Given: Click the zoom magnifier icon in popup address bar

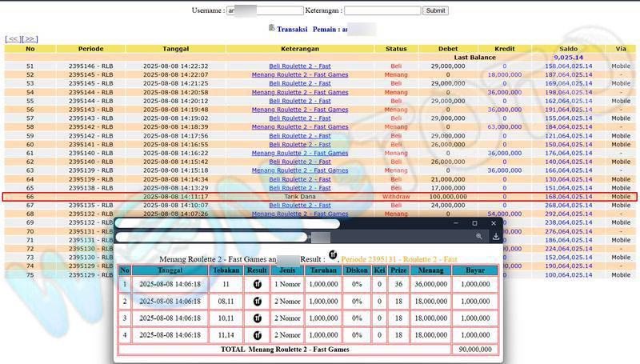Looking at the screenshot, I should pyautogui.click(x=478, y=237).
